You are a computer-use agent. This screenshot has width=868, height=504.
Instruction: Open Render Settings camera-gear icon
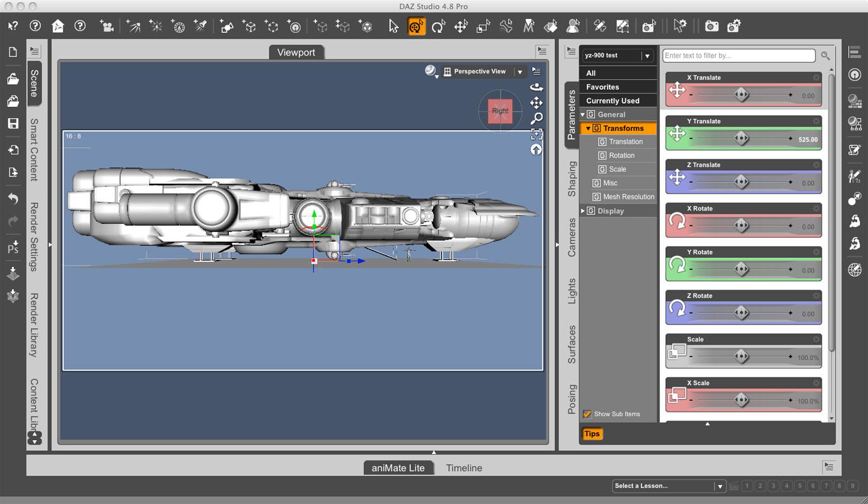(x=734, y=26)
